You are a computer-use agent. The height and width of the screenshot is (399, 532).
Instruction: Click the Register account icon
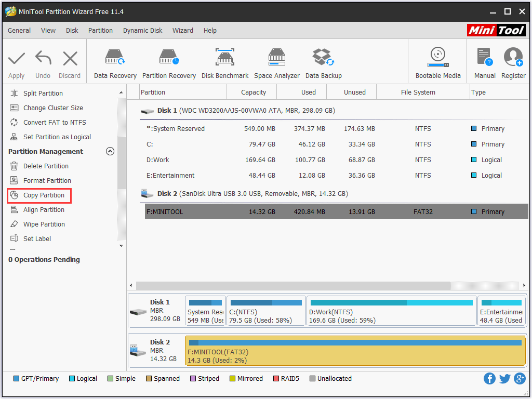pyautogui.click(x=513, y=63)
